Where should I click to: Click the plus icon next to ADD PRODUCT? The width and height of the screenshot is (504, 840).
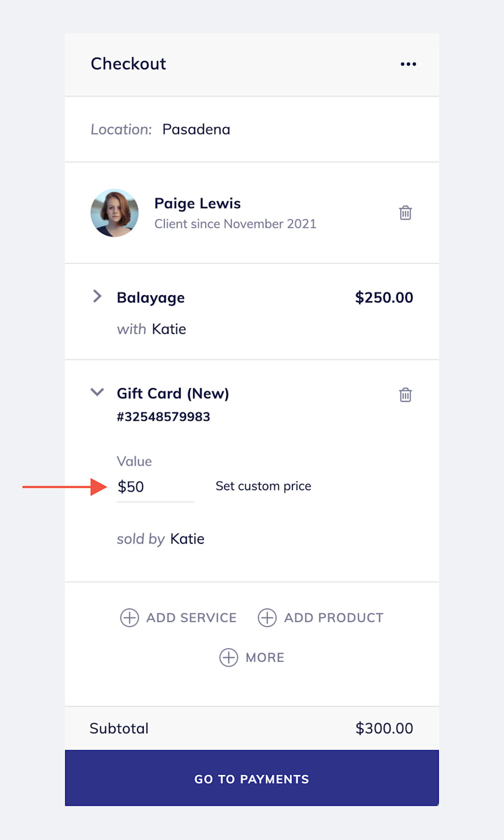(268, 618)
